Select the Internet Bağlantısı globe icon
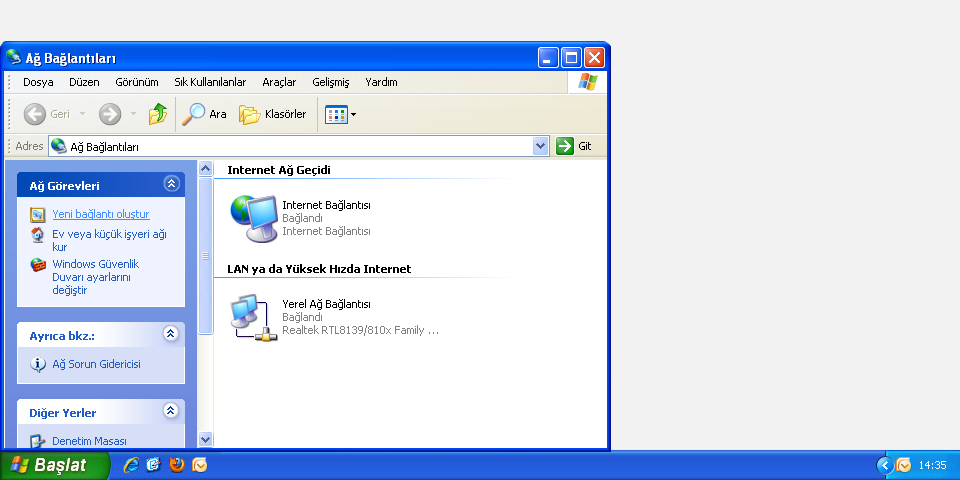960x480 pixels. [x=253, y=218]
